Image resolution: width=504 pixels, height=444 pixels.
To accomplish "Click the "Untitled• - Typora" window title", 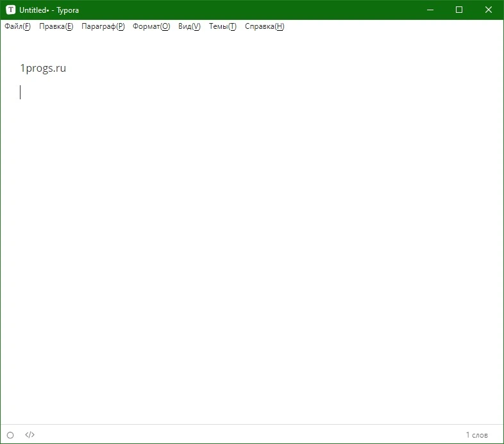I will tap(49, 10).
